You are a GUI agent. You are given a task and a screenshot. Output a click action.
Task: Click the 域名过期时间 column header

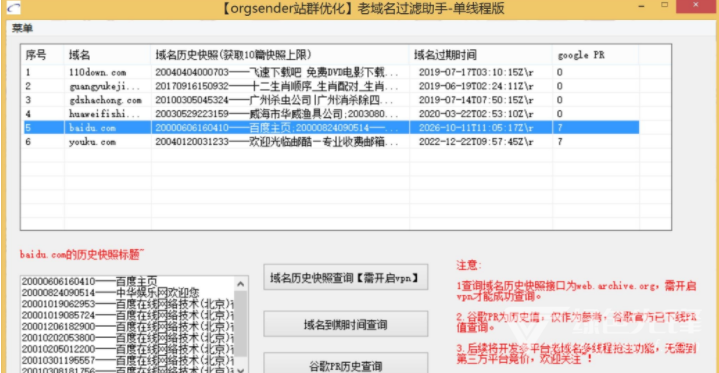(x=481, y=55)
